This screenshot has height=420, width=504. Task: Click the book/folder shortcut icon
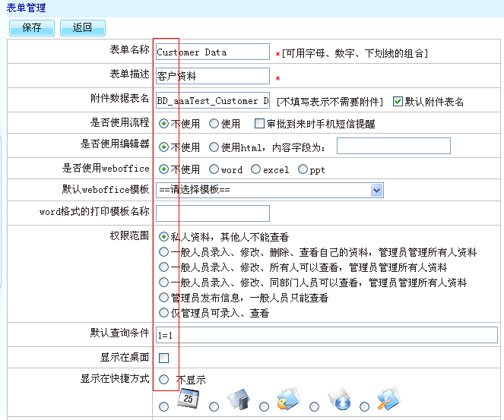pyautogui.click(x=239, y=399)
